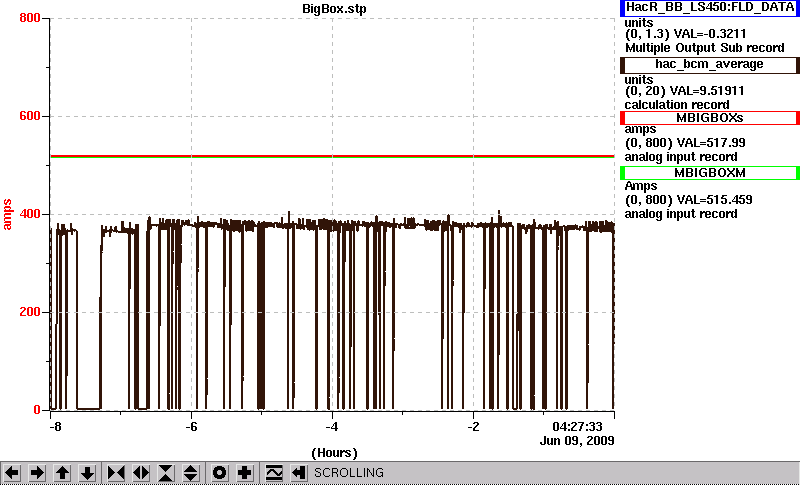
Task: Click the -6 x-axis tick label
Action: point(191,426)
